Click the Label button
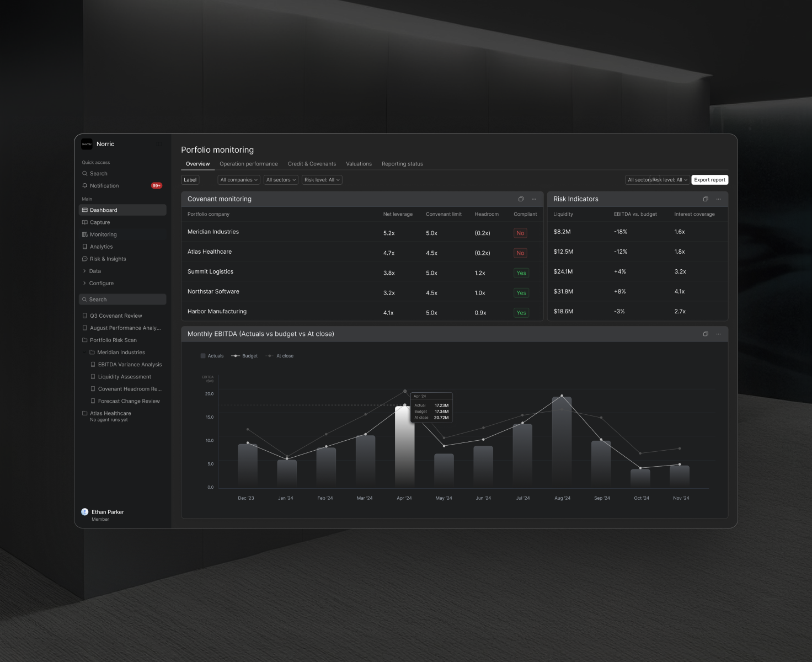The height and width of the screenshot is (662, 812). pyautogui.click(x=190, y=180)
